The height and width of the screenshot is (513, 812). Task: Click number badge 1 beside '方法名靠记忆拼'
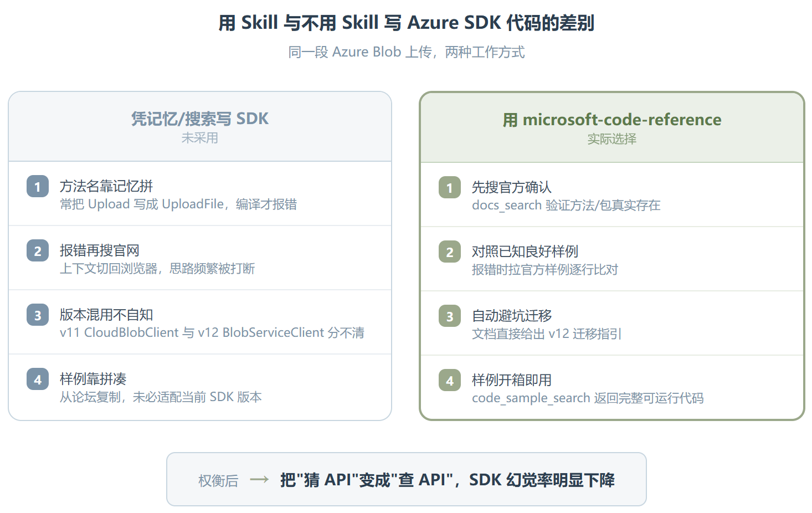pos(38,187)
